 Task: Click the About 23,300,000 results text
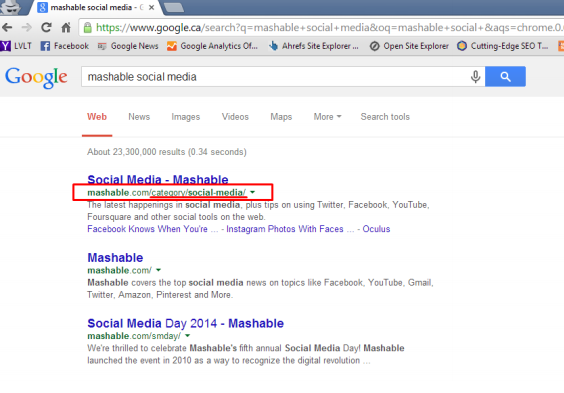coord(167,152)
